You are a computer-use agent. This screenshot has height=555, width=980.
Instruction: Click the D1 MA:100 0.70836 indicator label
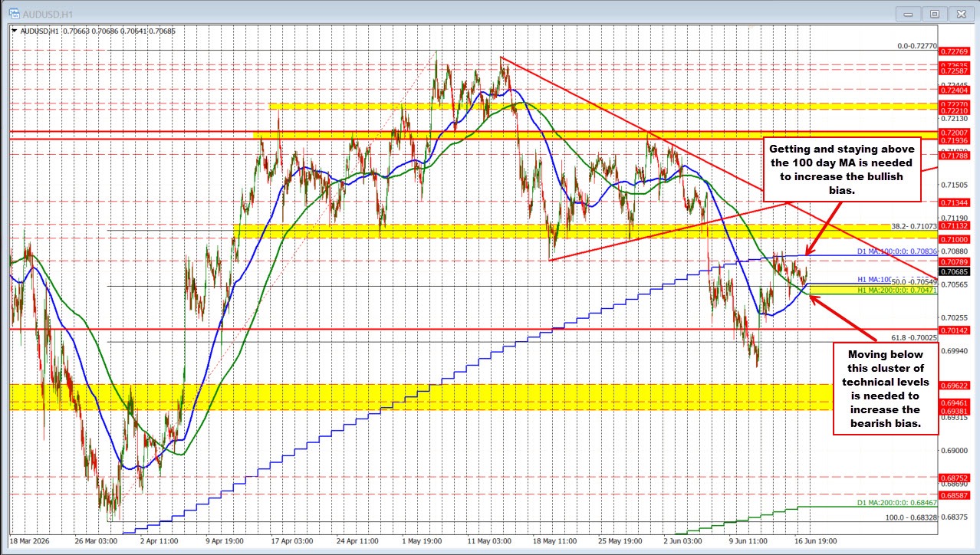(899, 251)
